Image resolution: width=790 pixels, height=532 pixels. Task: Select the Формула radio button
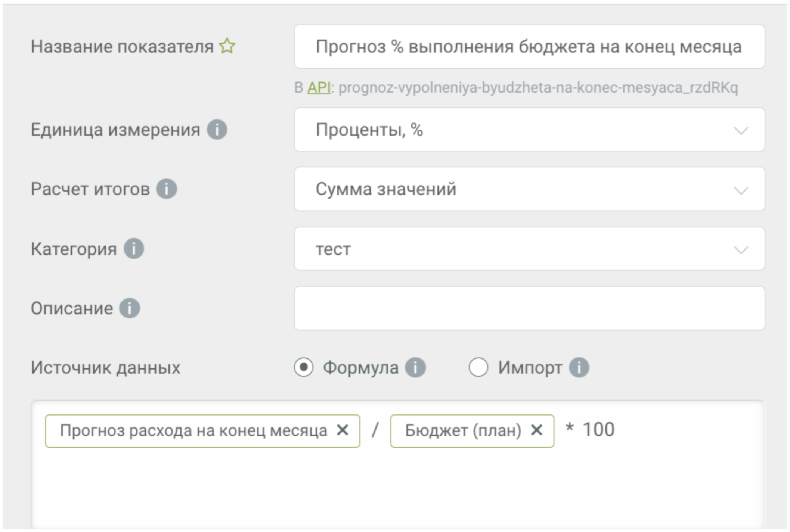point(303,367)
